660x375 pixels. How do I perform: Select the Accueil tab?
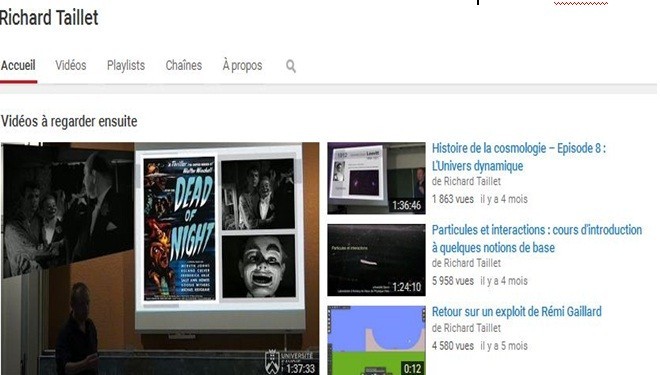pos(18,66)
